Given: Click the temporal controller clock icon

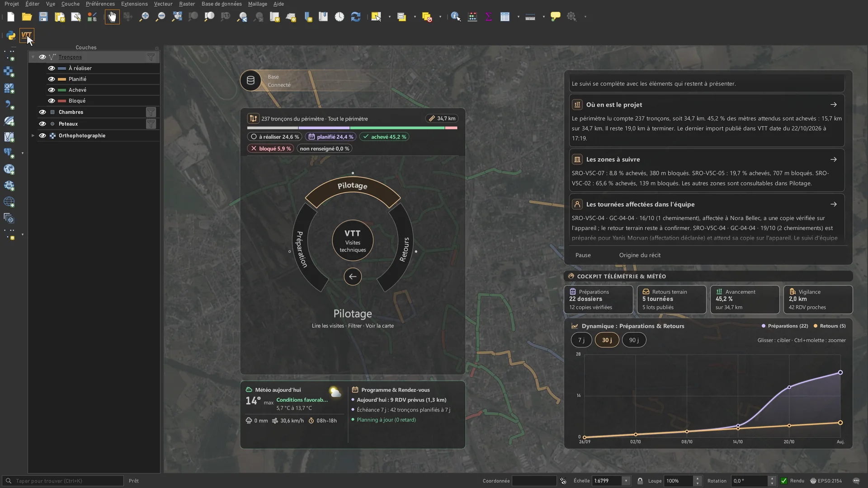Looking at the screenshot, I should pyautogui.click(x=340, y=17).
